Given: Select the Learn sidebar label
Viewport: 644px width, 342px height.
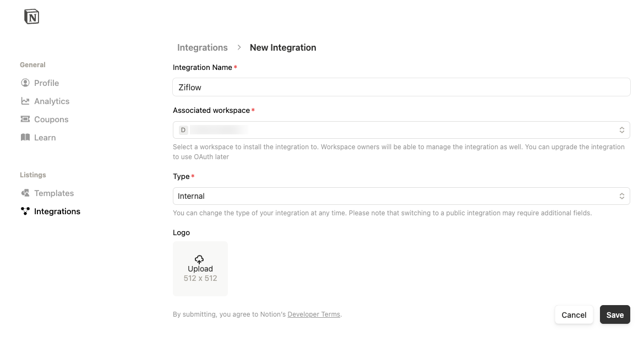Looking at the screenshot, I should tap(45, 138).
